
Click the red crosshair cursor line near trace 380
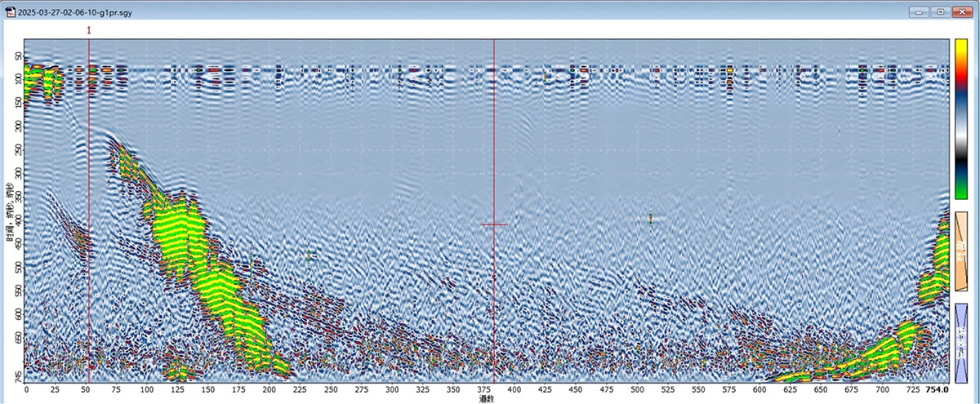click(x=494, y=224)
